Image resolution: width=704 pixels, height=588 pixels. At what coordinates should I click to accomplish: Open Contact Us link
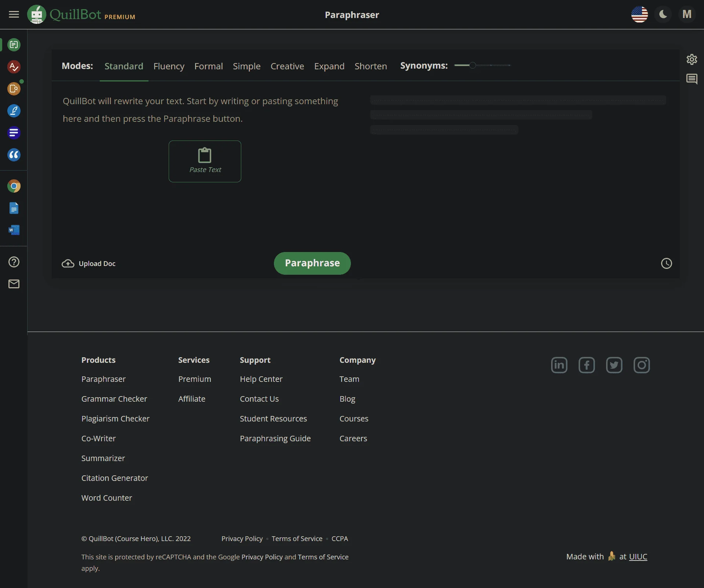(259, 399)
